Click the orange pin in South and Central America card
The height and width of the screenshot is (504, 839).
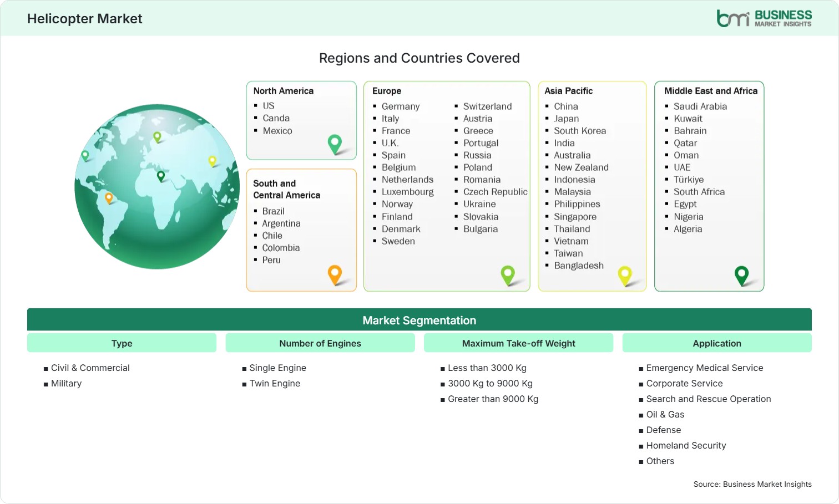click(x=335, y=275)
